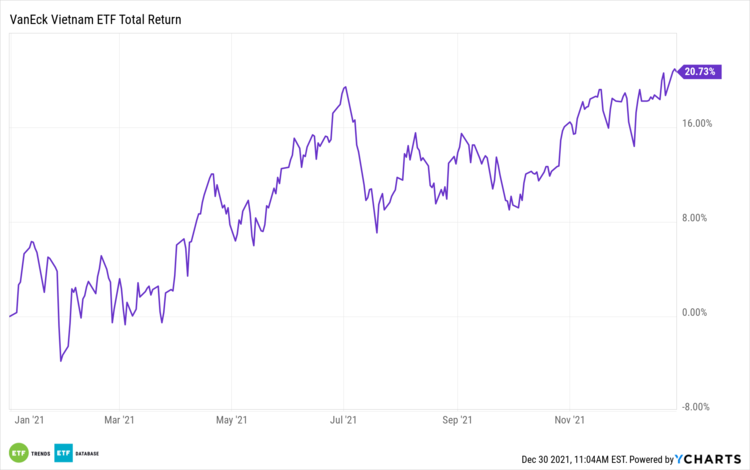This screenshot has width=750, height=470.
Task: Click the 'TRENDS' text beside green logo
Action: click(x=38, y=451)
